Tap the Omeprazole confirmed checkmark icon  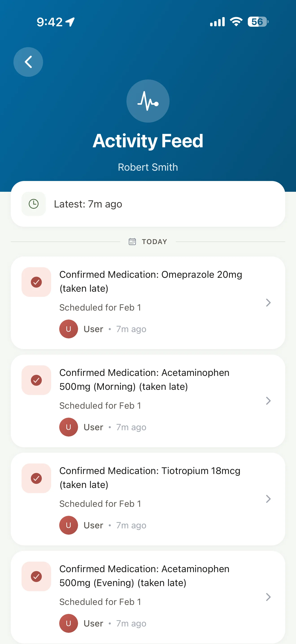pyautogui.click(x=36, y=282)
